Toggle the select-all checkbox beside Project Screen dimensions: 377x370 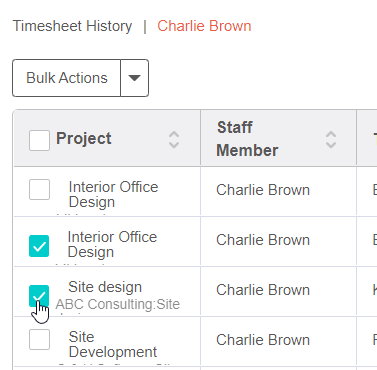39,140
